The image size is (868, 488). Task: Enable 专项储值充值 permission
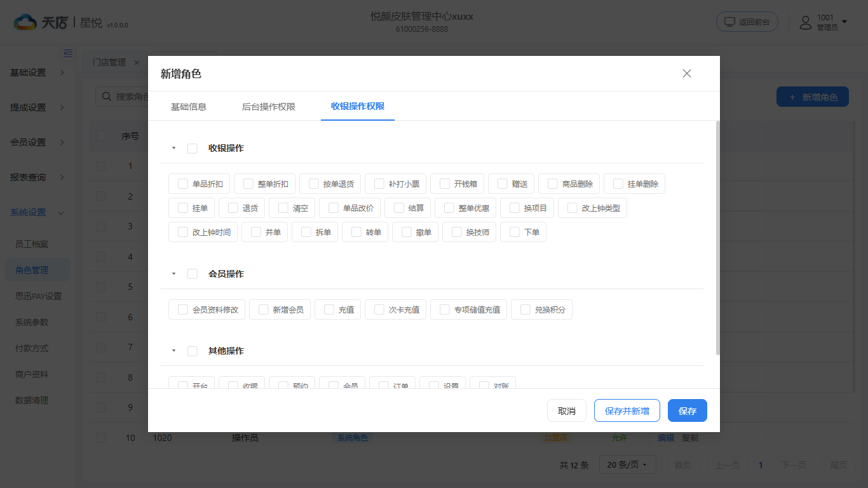(x=445, y=309)
